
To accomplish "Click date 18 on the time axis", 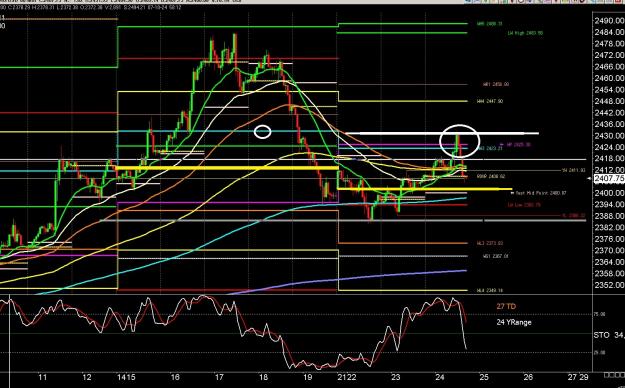I will (x=263, y=377).
